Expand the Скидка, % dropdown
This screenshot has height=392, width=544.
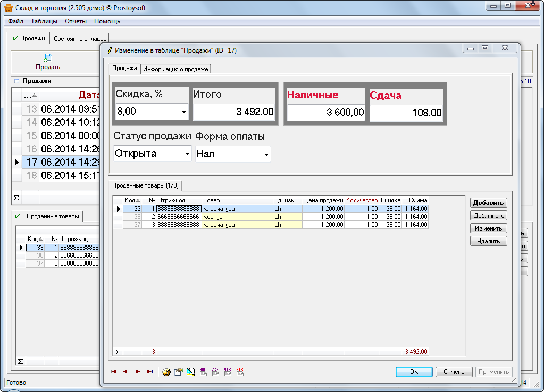pos(184,112)
